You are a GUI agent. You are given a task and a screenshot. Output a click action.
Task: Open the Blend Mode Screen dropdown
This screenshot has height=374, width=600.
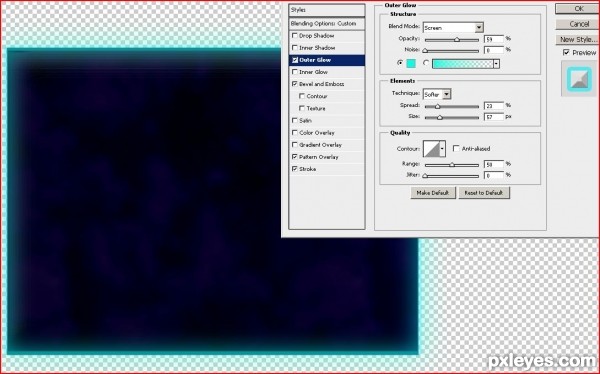point(453,28)
